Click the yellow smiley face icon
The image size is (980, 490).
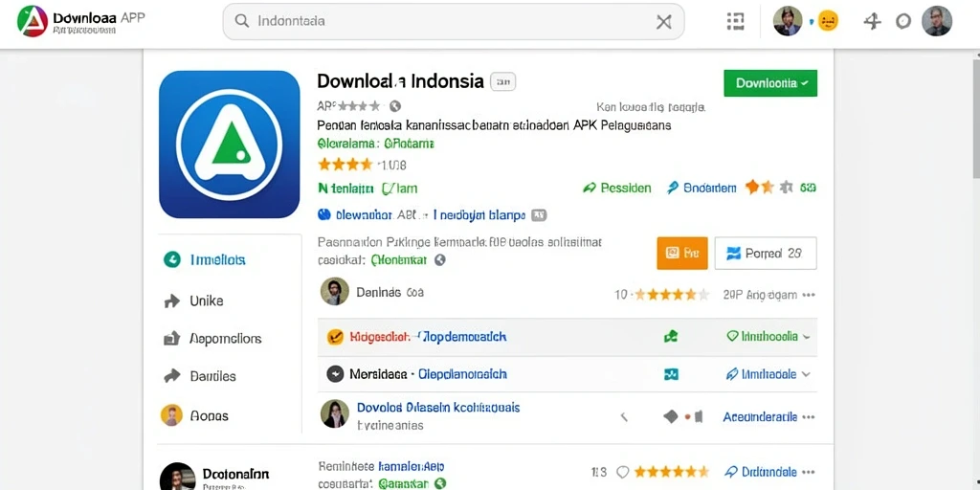[828, 22]
